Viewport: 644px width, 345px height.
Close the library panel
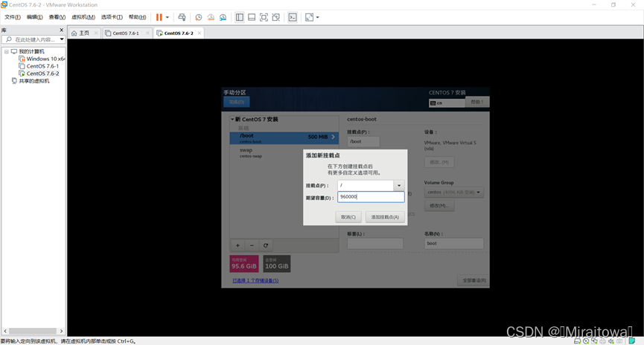point(62,30)
